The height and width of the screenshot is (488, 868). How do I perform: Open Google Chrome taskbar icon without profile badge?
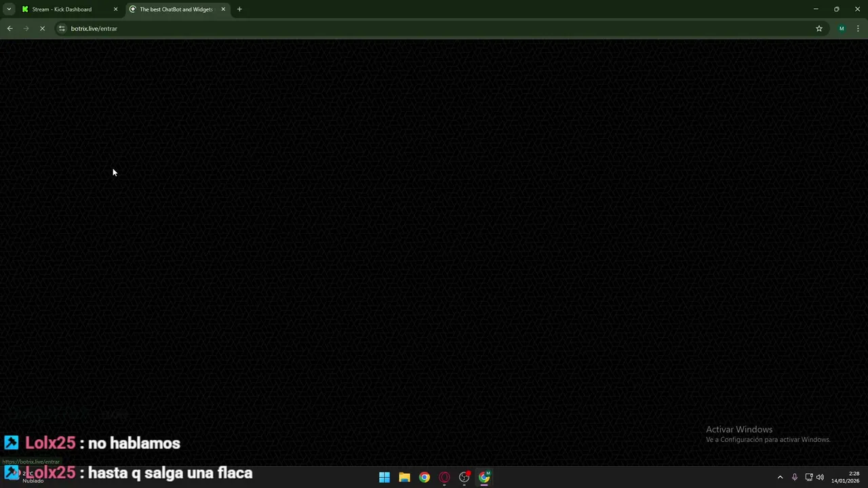(425, 477)
